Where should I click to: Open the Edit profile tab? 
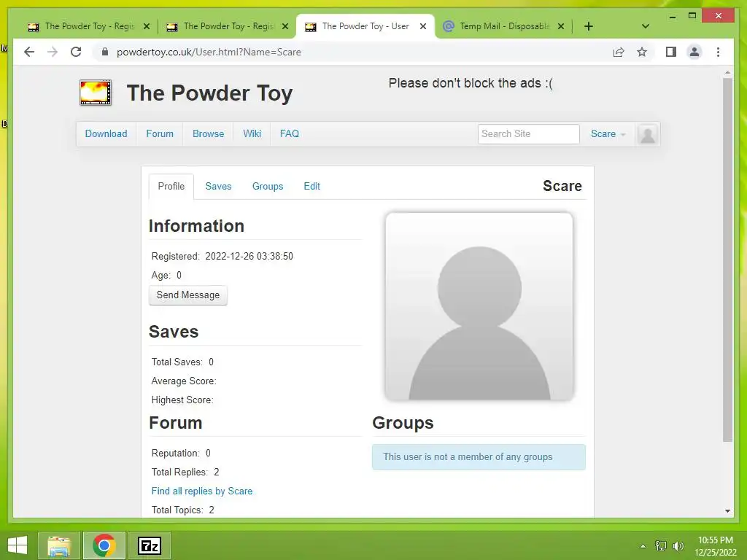point(312,186)
